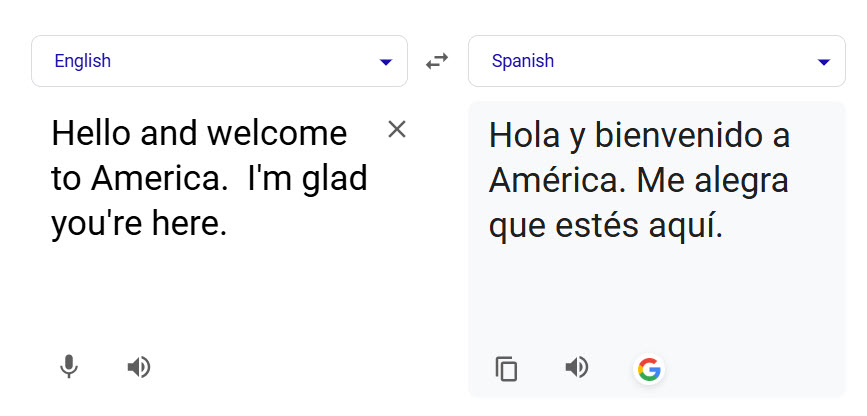Open the English source language dropdown
Screen dimensions: 867x416
[x=219, y=61]
